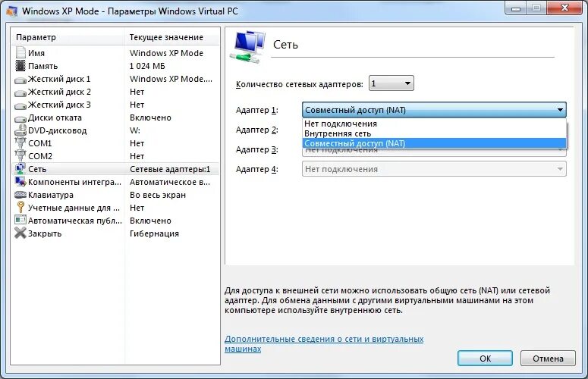The image size is (588, 379).
Task: Choose Нет подключения in Адаптер 1 list
Action: click(x=434, y=124)
